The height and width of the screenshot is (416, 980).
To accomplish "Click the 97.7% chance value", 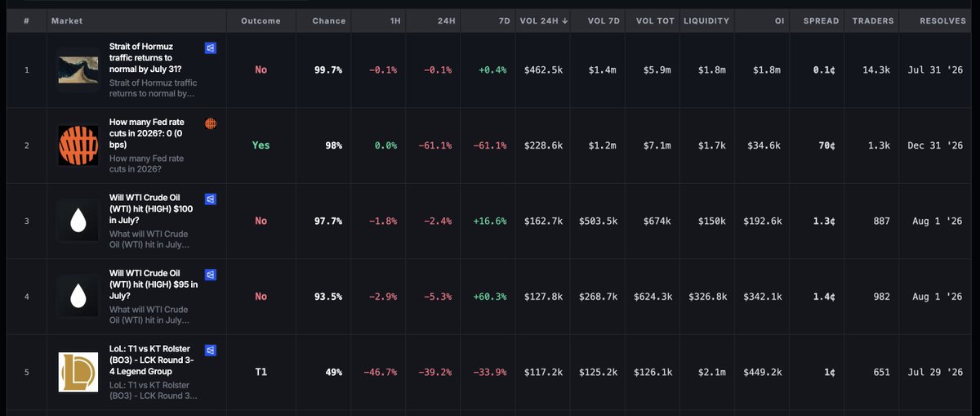I will pos(328,221).
